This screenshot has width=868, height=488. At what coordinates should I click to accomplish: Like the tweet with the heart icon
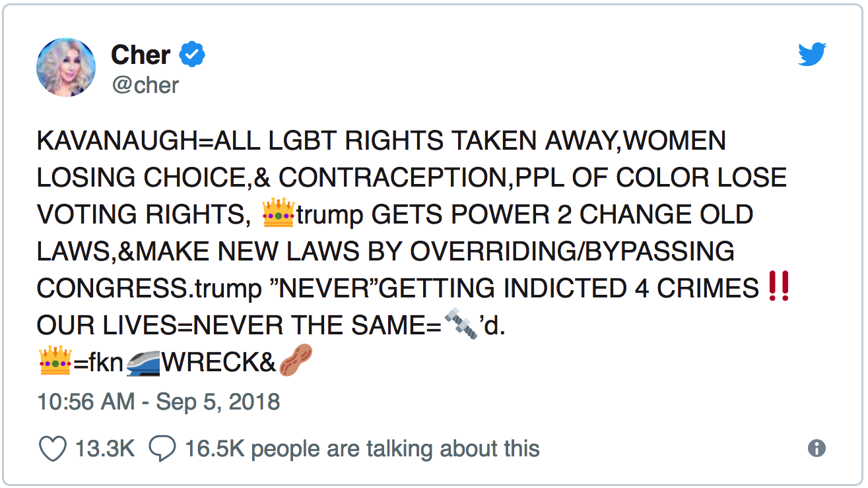53,449
